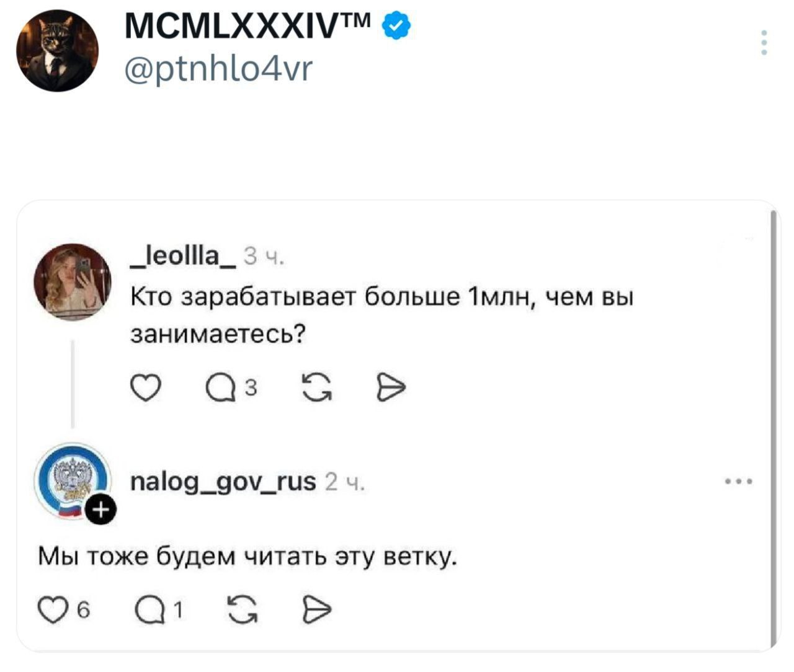Click the blue verified badge
The height and width of the screenshot is (672, 794).
(397, 26)
